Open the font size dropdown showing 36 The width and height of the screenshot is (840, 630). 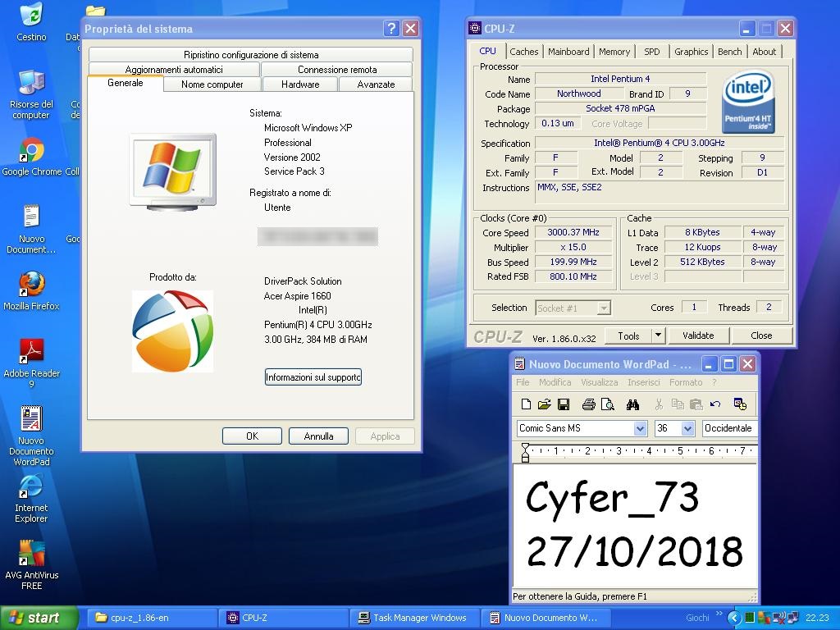click(688, 428)
